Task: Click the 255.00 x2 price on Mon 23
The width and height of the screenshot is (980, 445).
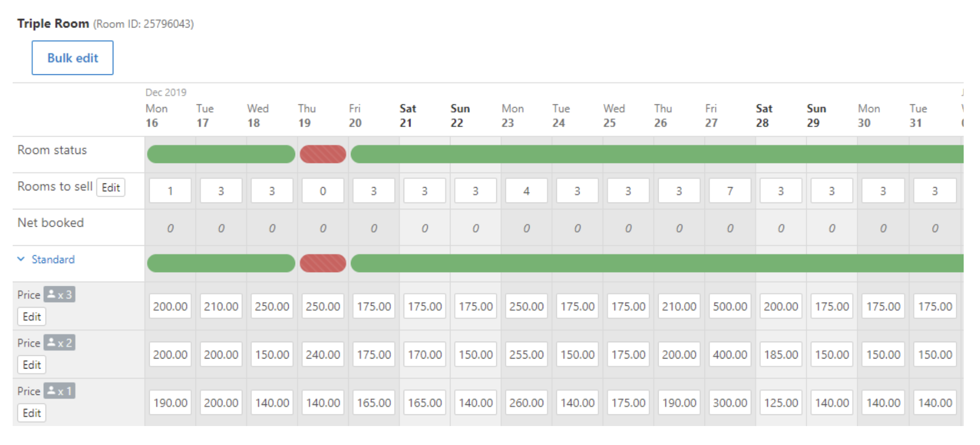Action: coord(526,354)
